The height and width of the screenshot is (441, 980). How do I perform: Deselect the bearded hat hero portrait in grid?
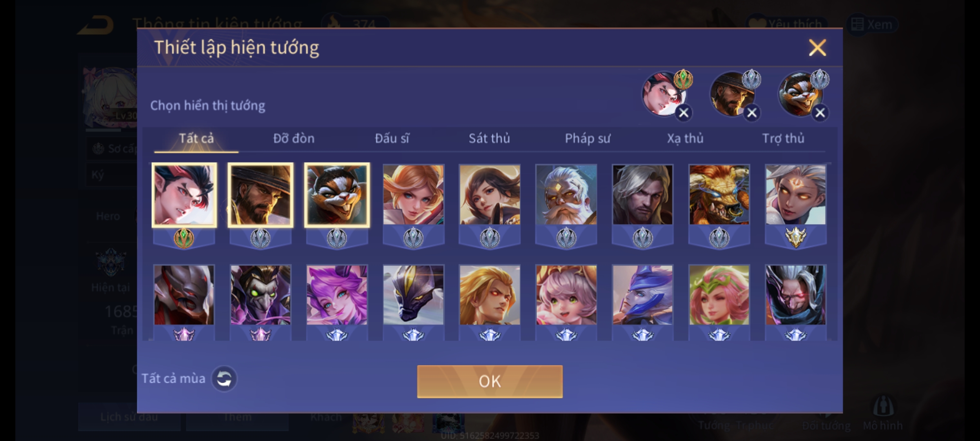pos(261,195)
